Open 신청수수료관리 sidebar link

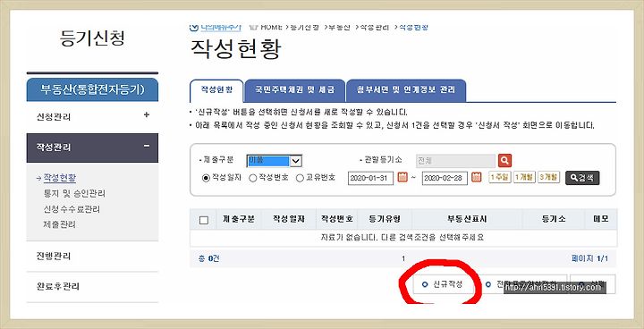(x=72, y=209)
